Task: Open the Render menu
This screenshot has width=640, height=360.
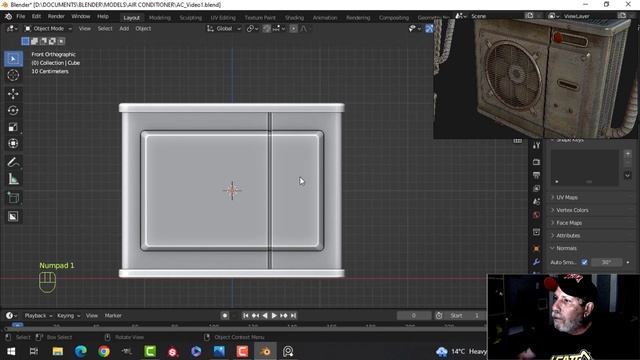Action: point(56,17)
